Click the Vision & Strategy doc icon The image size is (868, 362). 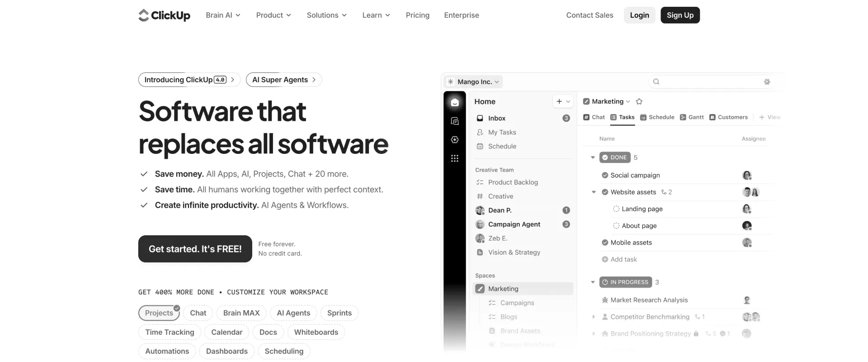480,252
